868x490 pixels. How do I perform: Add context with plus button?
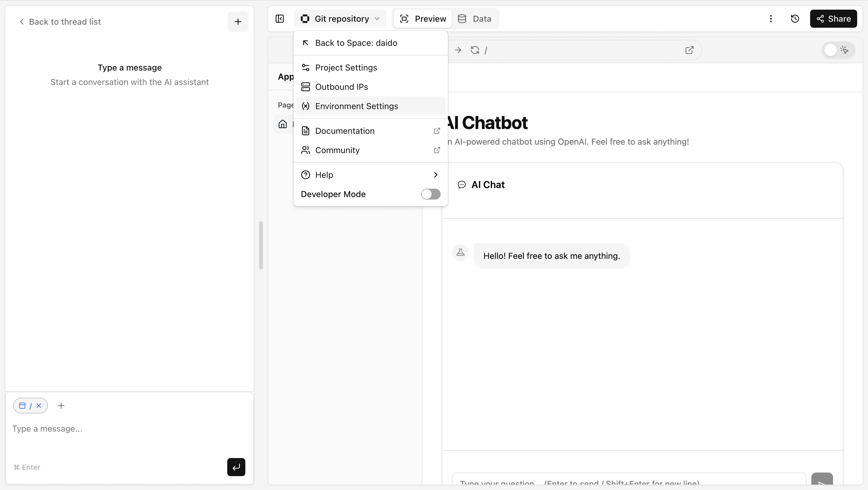61,405
